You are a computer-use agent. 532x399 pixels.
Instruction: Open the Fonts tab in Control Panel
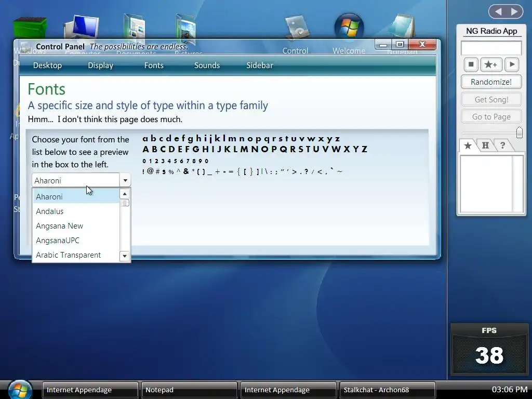154,65
